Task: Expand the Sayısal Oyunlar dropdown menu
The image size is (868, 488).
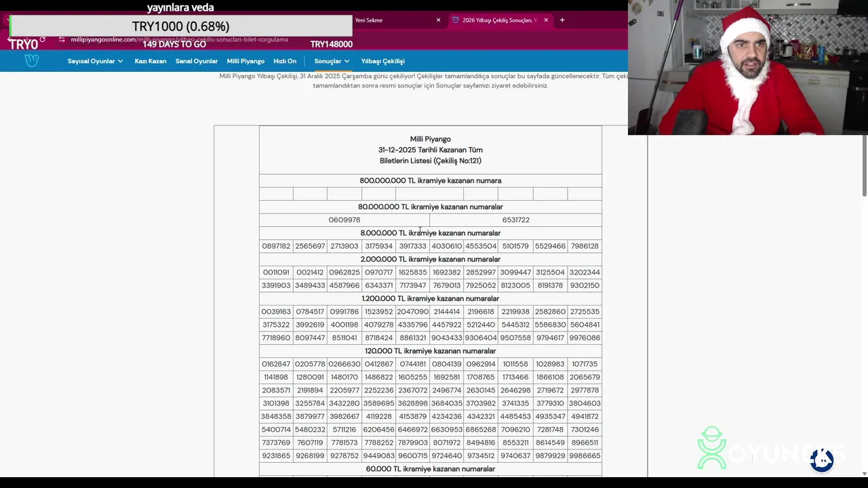Action: tap(95, 61)
